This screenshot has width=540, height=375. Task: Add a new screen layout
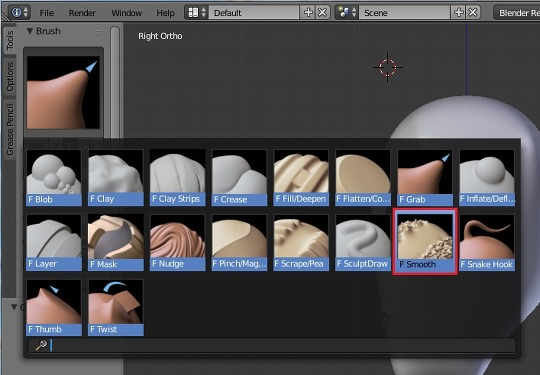[x=308, y=12]
